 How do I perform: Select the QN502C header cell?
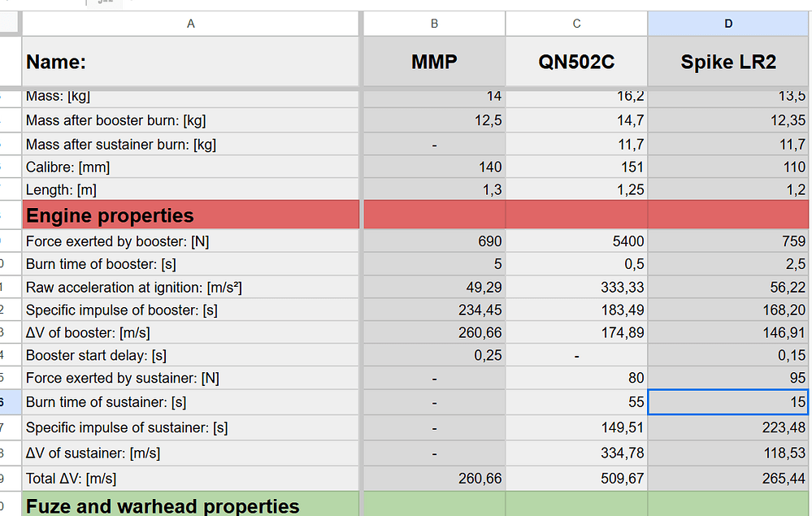point(576,62)
